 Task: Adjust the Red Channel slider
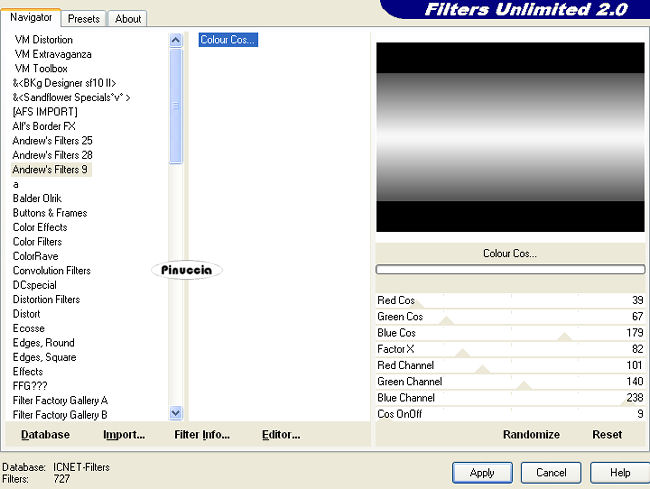tap(510, 366)
